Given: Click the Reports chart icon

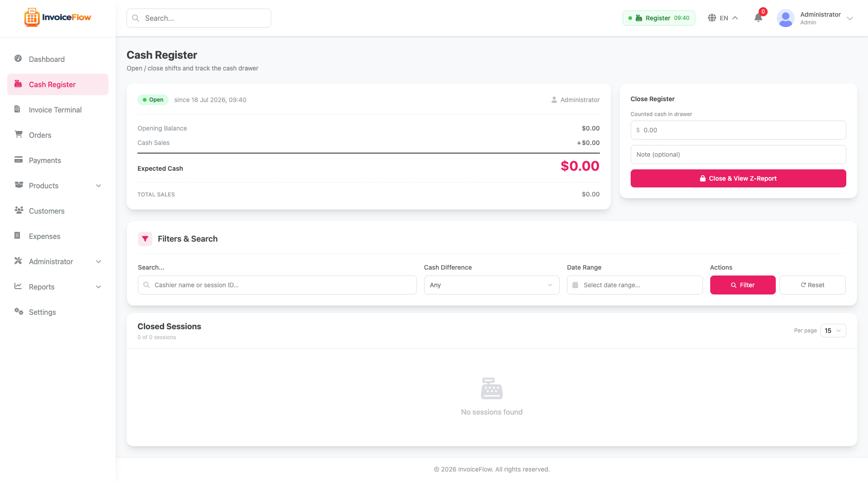Looking at the screenshot, I should tap(18, 286).
